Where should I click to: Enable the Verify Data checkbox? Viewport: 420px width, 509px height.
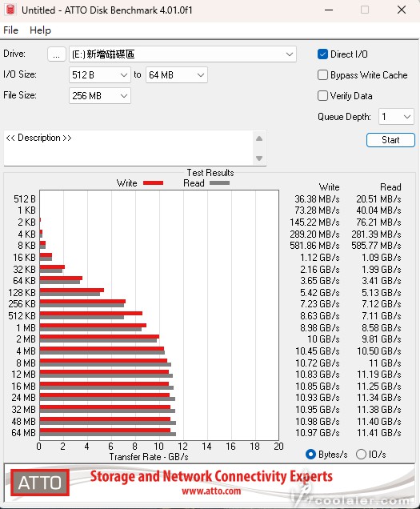pyautogui.click(x=322, y=96)
